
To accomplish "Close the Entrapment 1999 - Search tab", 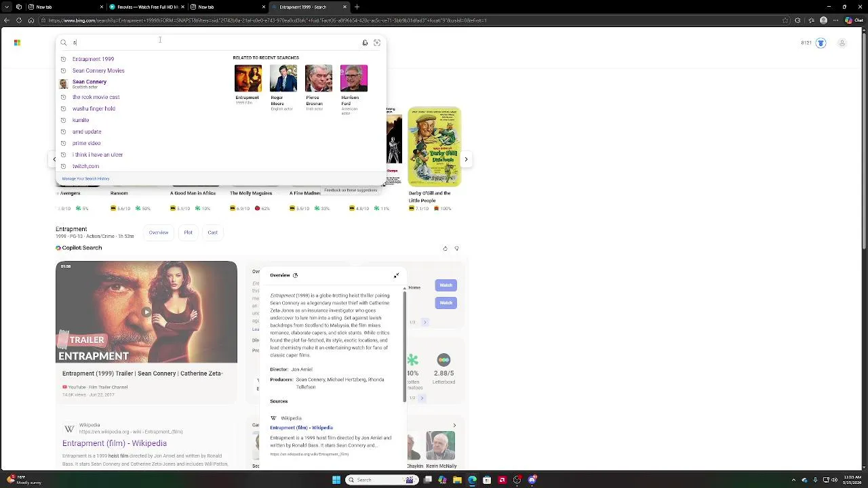I will 344,7.
